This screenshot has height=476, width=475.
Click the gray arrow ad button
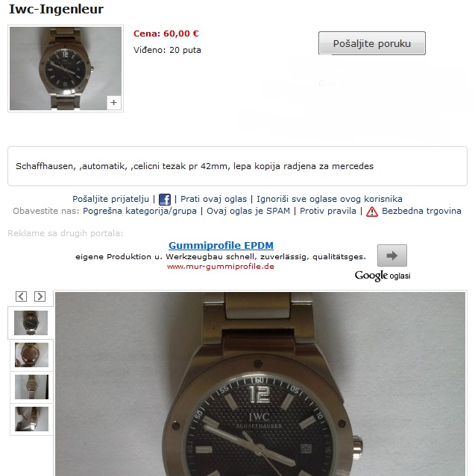(x=392, y=256)
